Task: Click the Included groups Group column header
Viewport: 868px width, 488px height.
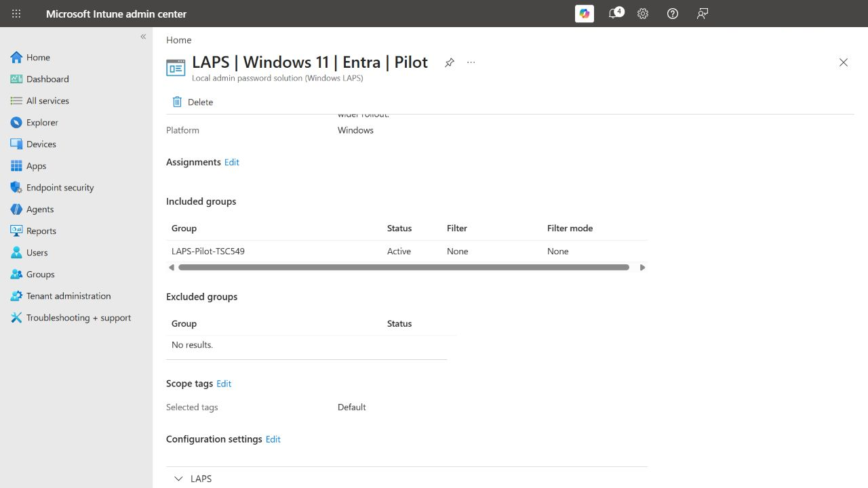Action: [x=184, y=228]
